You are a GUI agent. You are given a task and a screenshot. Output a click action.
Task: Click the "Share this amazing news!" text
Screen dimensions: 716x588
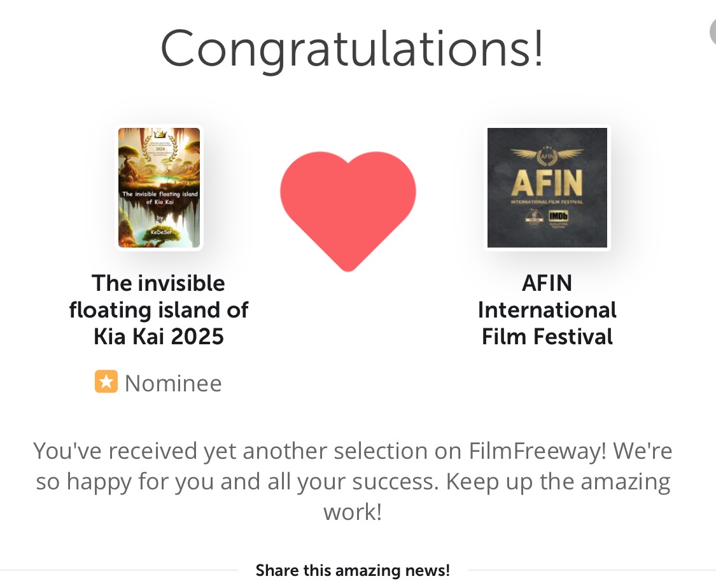tap(353, 570)
